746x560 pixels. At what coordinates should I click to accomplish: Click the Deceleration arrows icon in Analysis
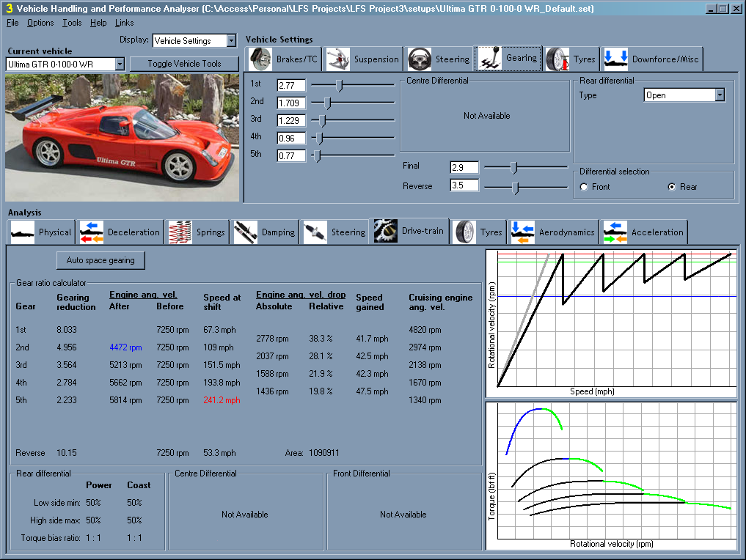coord(92,232)
